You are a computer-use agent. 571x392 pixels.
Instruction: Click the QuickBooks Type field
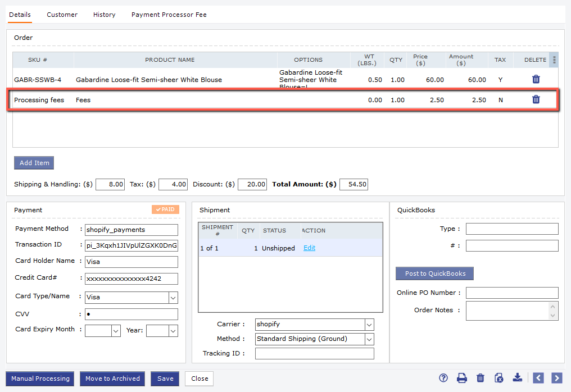512,229
